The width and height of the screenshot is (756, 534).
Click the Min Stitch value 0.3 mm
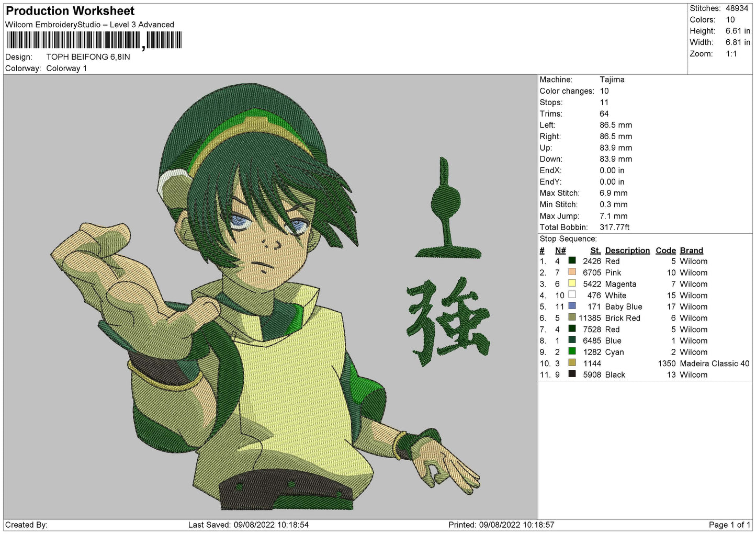click(613, 204)
